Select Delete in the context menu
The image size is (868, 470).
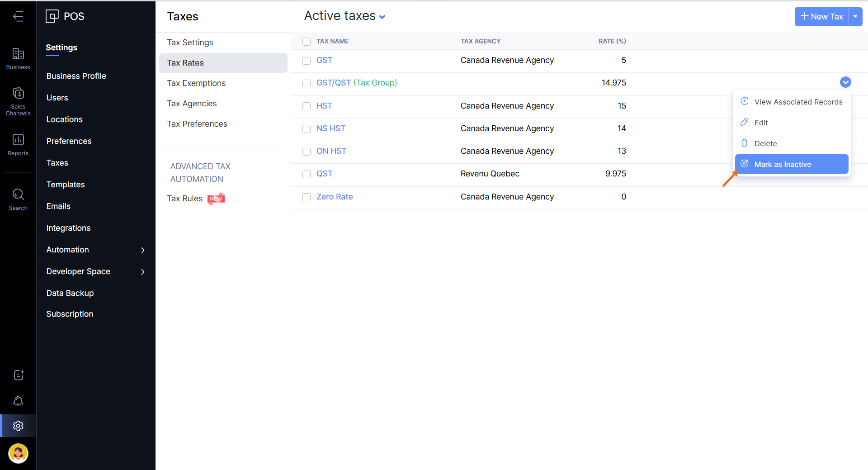click(765, 143)
